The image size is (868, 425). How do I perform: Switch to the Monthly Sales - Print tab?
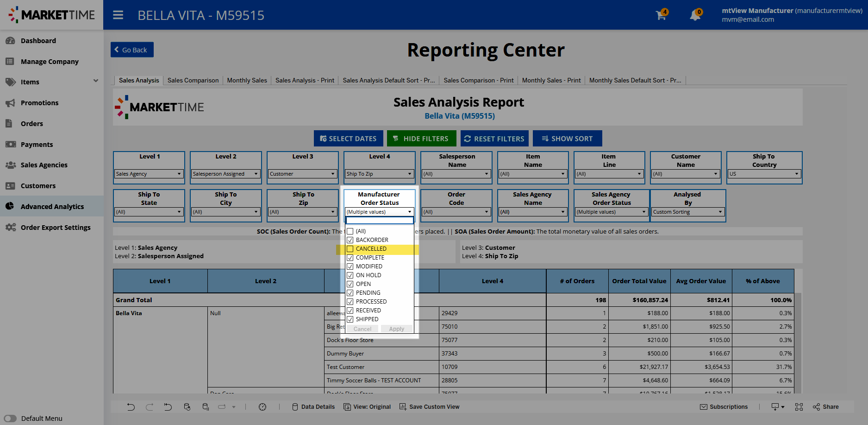[551, 80]
